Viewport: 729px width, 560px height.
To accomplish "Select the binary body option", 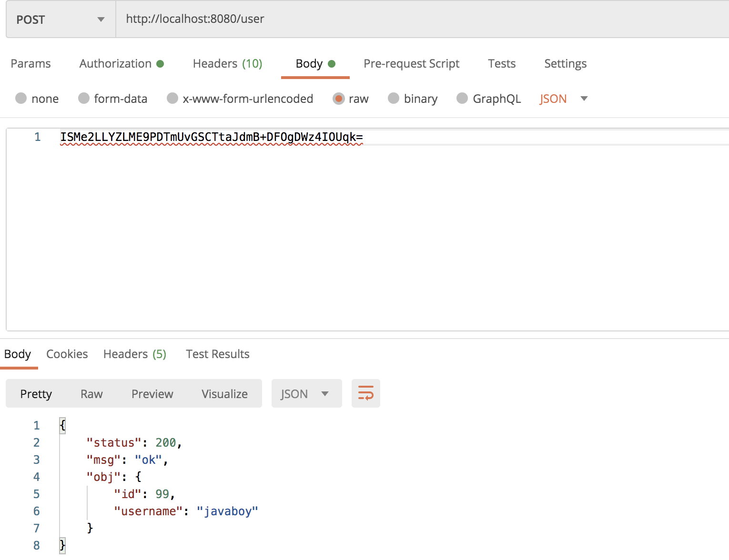I will (394, 99).
